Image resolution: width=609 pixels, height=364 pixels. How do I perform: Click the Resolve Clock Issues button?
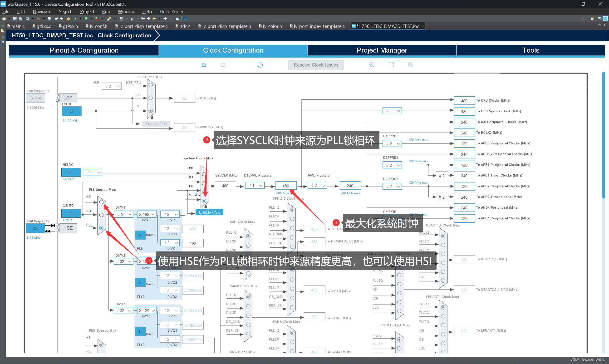[316, 65]
